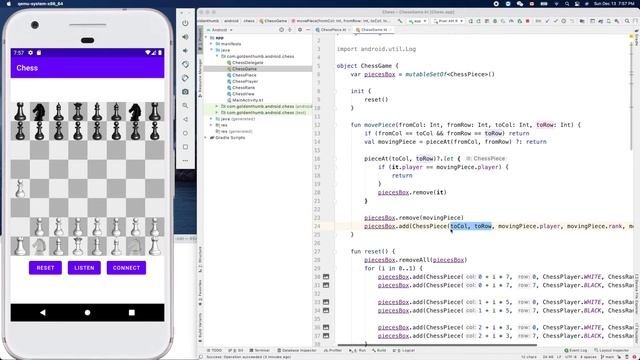The width and height of the screenshot is (640, 360).
Task: Click the search everywhere magnifier in IDE toolbar
Action: coord(627,21)
